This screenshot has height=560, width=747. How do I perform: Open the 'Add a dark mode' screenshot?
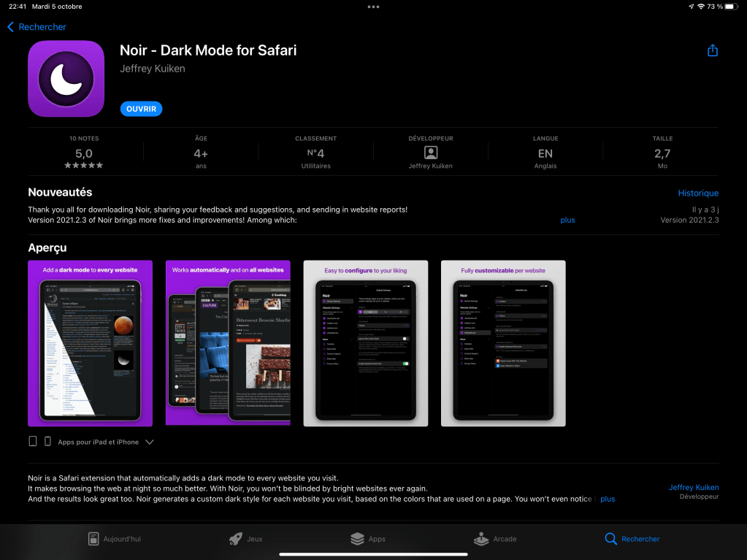point(90,342)
